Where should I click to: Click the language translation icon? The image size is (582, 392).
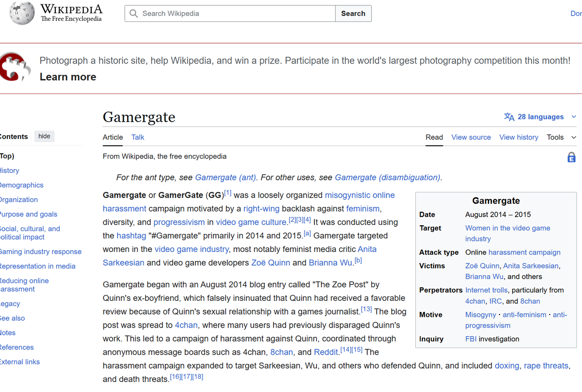[509, 117]
